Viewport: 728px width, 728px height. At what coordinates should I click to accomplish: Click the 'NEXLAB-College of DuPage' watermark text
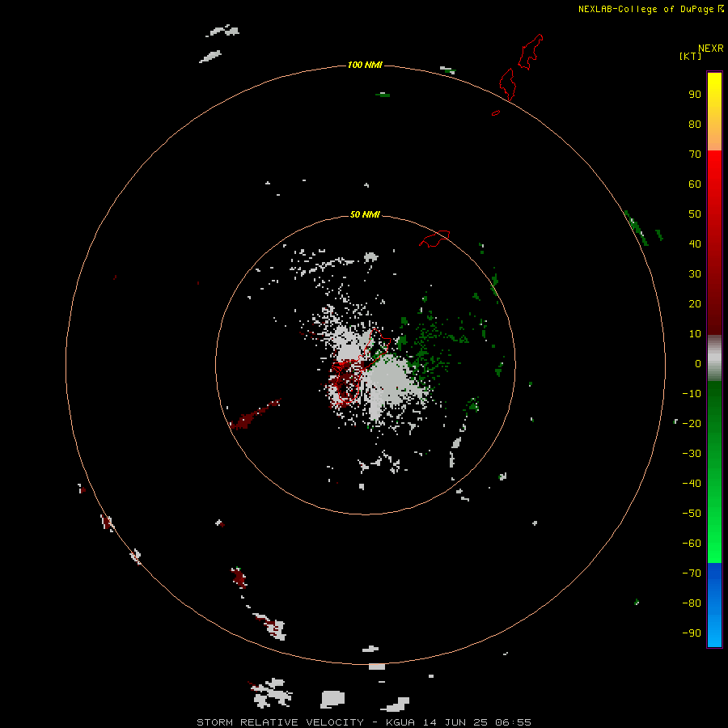pyautogui.click(x=645, y=9)
